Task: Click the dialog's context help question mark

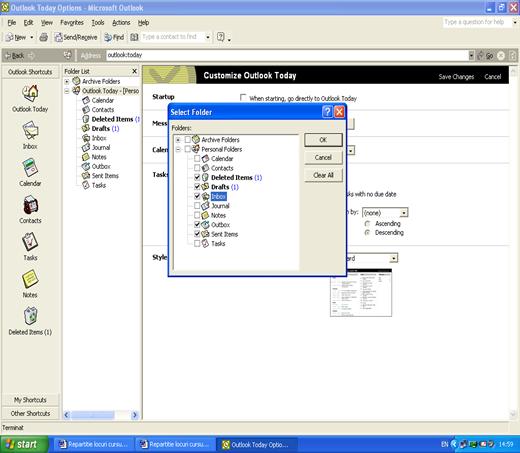Action: tap(327, 112)
